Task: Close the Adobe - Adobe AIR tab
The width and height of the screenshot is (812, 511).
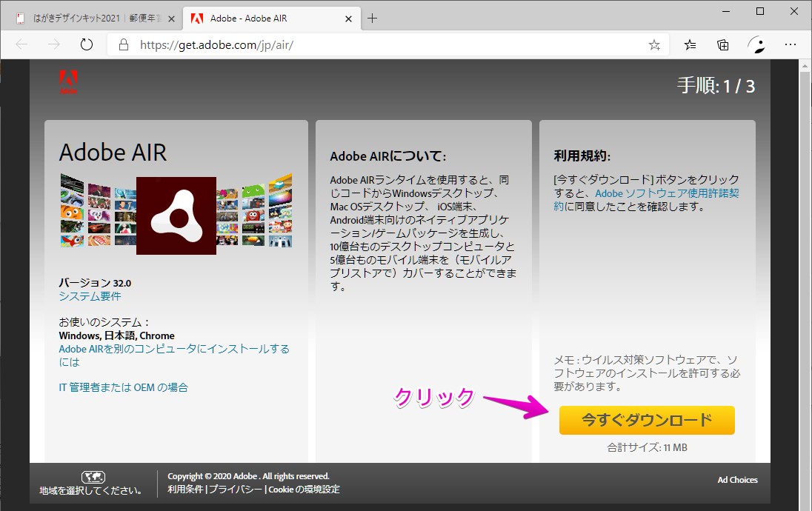Action: click(x=348, y=19)
